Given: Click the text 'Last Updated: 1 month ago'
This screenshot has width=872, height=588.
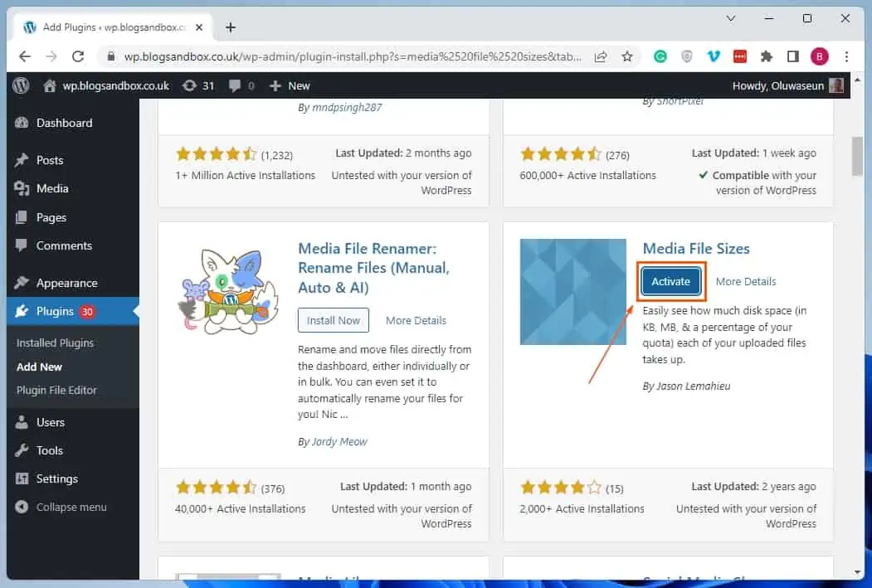Looking at the screenshot, I should (x=406, y=486).
